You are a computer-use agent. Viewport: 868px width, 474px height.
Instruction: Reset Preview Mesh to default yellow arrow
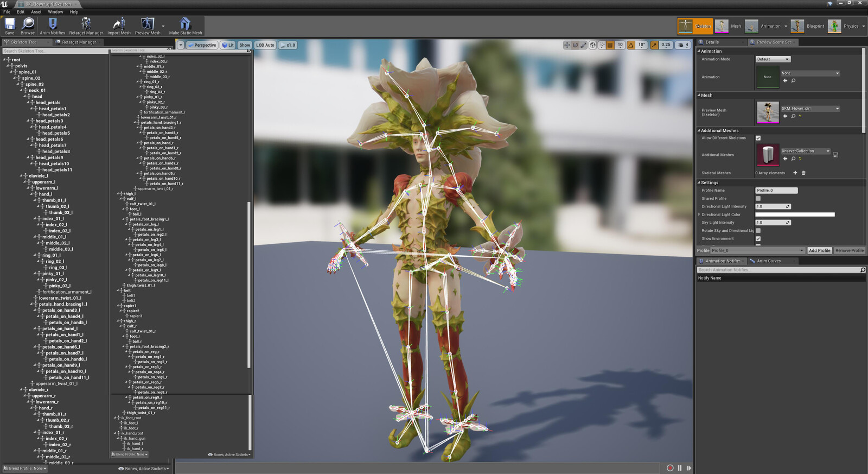tap(800, 116)
